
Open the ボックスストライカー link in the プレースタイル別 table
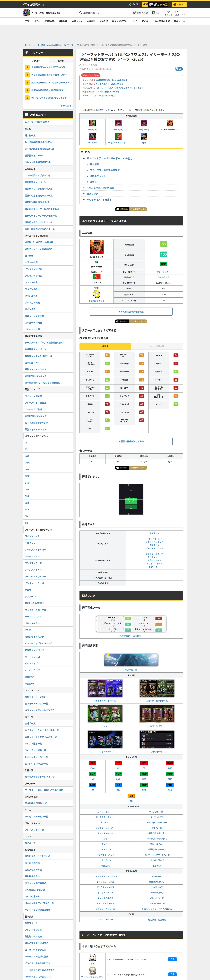tap(105, 817)
